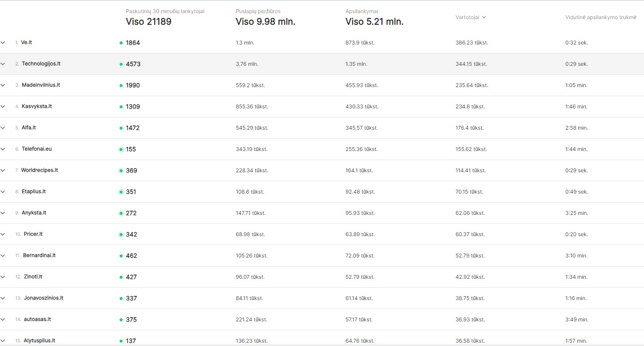Open the Zinoti.lt site link
Image resolution: width=644 pixels, height=346 pixels.
33,277
